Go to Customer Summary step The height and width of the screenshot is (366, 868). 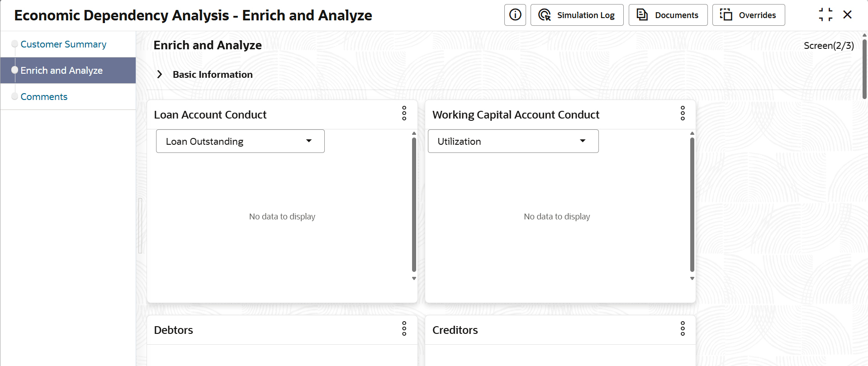pyautogui.click(x=63, y=44)
